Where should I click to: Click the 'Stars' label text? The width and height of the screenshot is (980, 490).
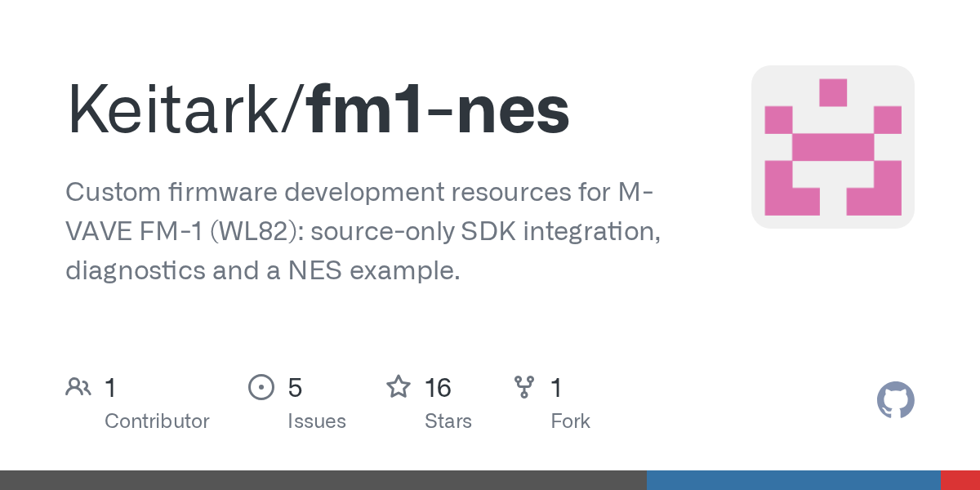click(x=448, y=421)
